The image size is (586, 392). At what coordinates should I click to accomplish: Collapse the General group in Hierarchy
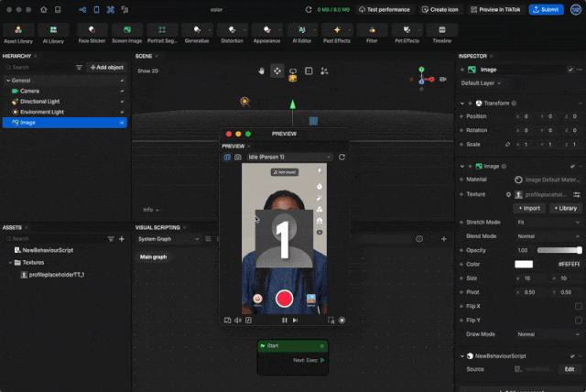point(8,81)
